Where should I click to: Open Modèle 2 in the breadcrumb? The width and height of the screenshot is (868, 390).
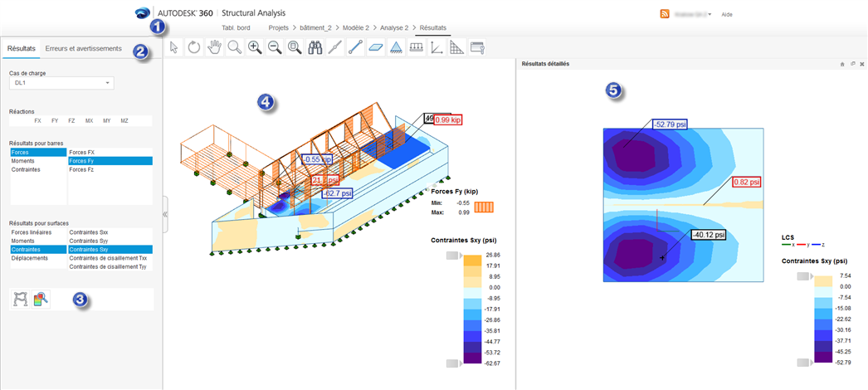coord(355,27)
